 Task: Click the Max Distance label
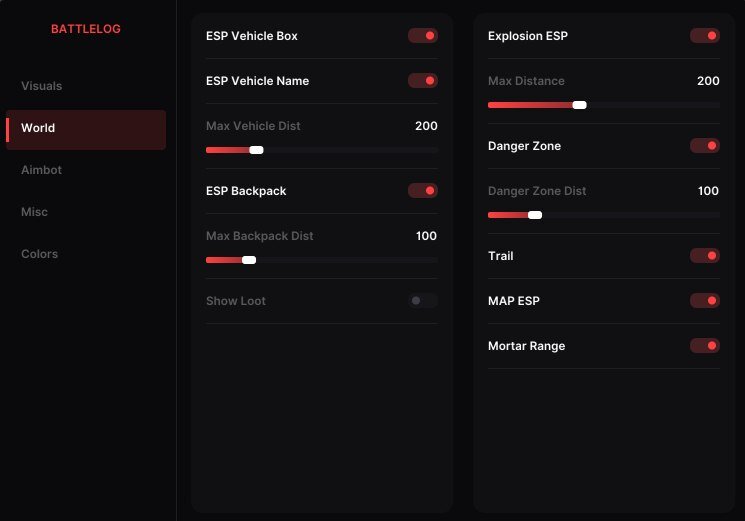click(526, 81)
